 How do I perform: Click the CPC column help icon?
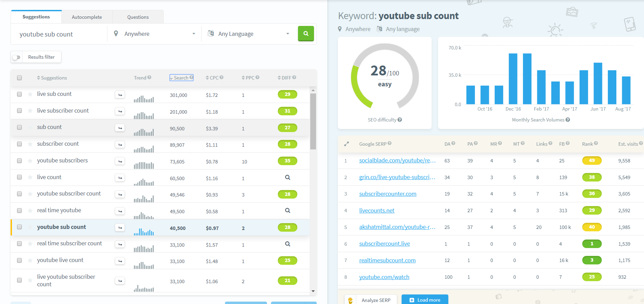pos(222,77)
